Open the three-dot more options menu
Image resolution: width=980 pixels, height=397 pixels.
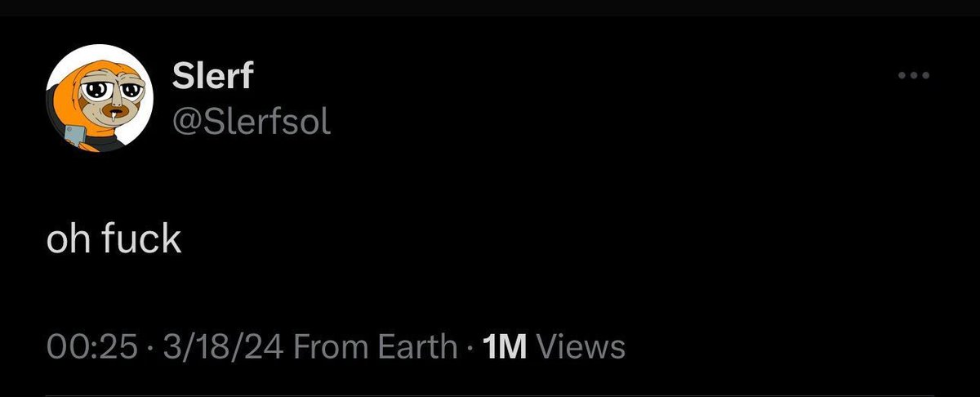point(914,77)
